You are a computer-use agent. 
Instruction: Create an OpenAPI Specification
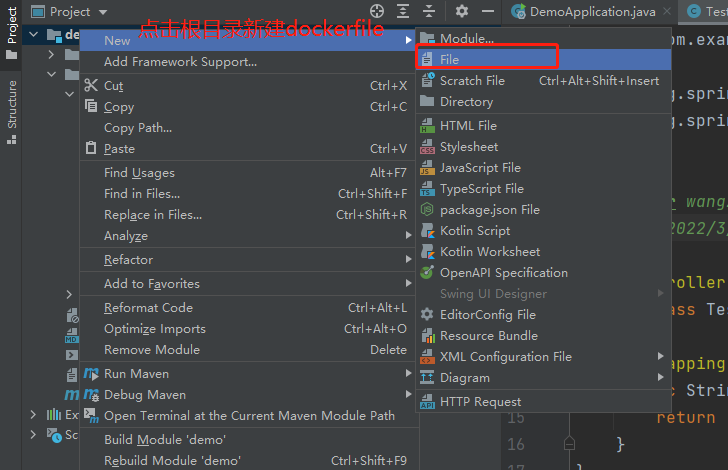(x=543, y=273)
